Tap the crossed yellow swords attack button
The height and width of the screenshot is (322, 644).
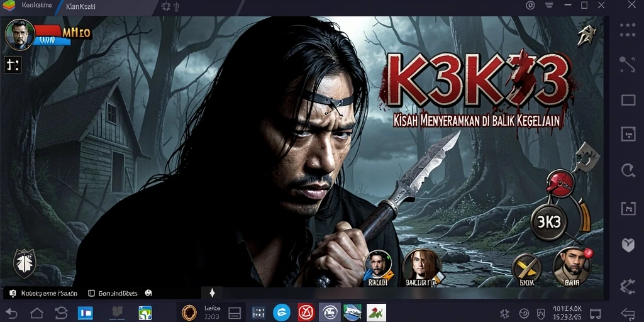526,269
